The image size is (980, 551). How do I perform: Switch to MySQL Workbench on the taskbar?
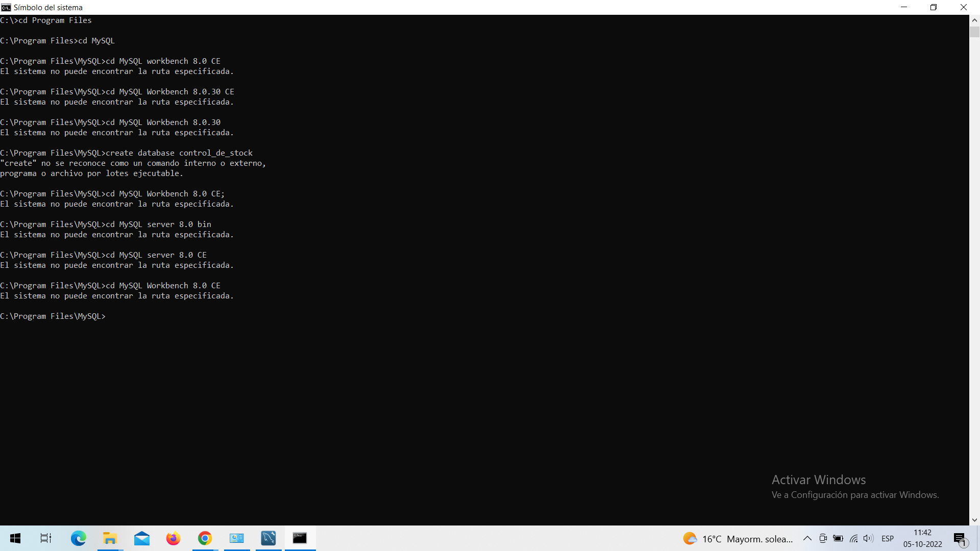click(268, 538)
